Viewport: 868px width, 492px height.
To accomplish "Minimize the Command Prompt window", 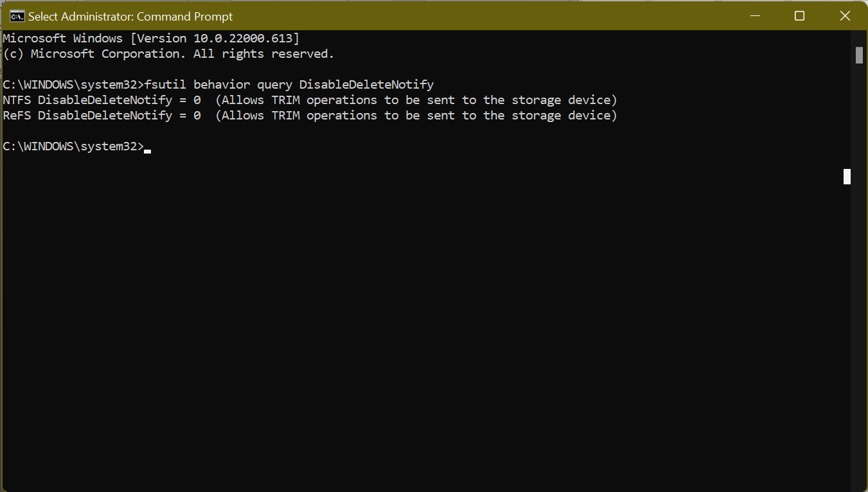I will [x=754, y=16].
